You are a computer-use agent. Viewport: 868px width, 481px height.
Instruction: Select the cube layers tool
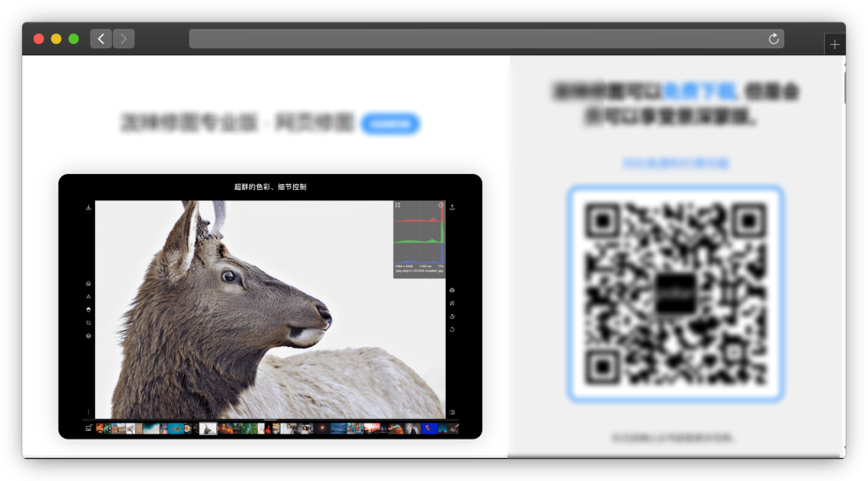click(x=88, y=336)
